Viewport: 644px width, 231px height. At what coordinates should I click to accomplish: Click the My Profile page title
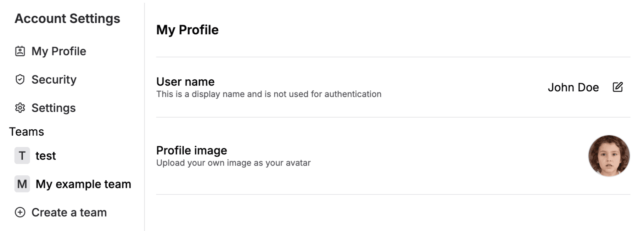187,30
